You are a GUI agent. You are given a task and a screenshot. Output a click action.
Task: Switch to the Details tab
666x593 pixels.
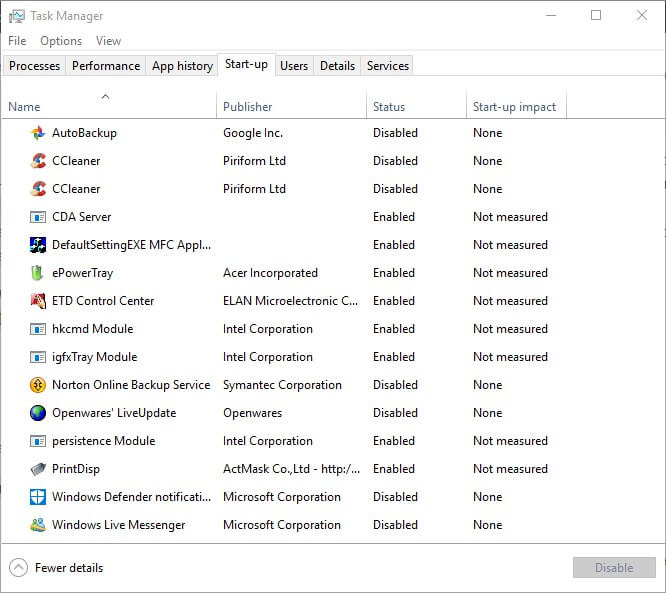[x=337, y=66]
